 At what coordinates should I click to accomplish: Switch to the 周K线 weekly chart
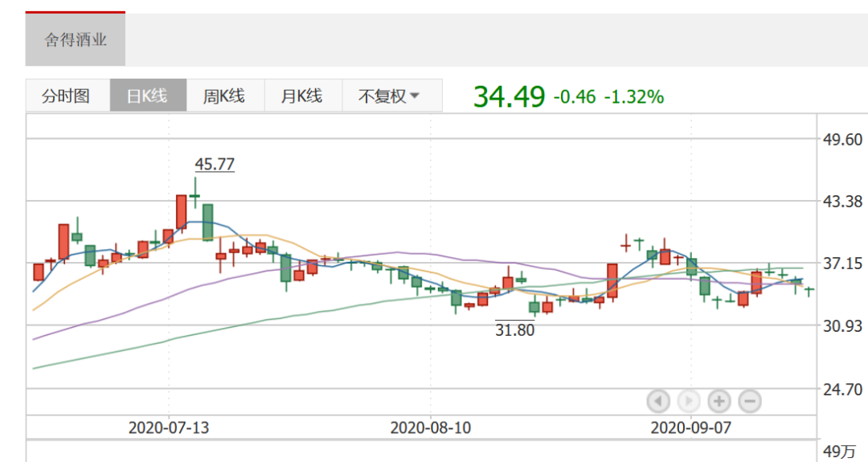[225, 96]
